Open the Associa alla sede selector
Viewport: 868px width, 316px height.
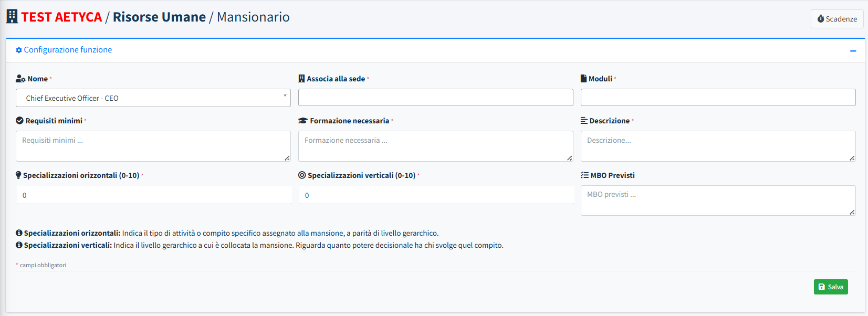[435, 98]
